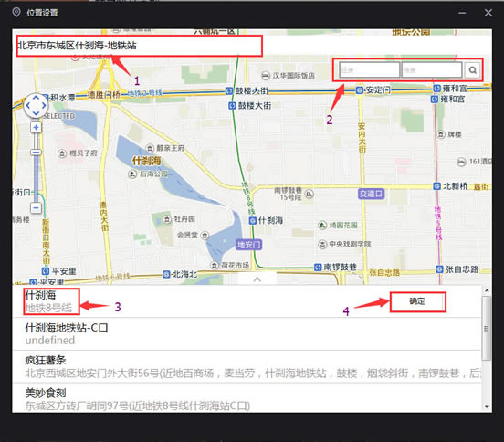Click the 161酒店 hotel marker
The width and height of the screenshot is (504, 442).
click(x=462, y=162)
